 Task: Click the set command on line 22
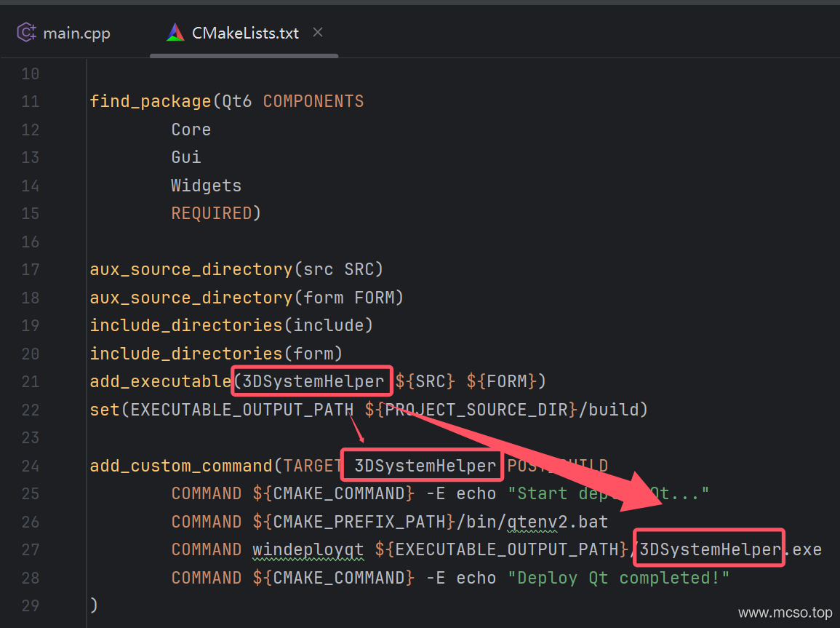pyautogui.click(x=105, y=410)
